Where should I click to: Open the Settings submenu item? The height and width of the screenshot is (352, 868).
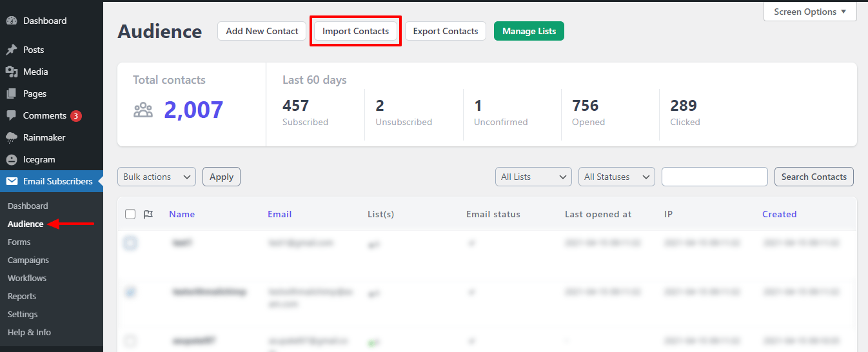coord(23,314)
